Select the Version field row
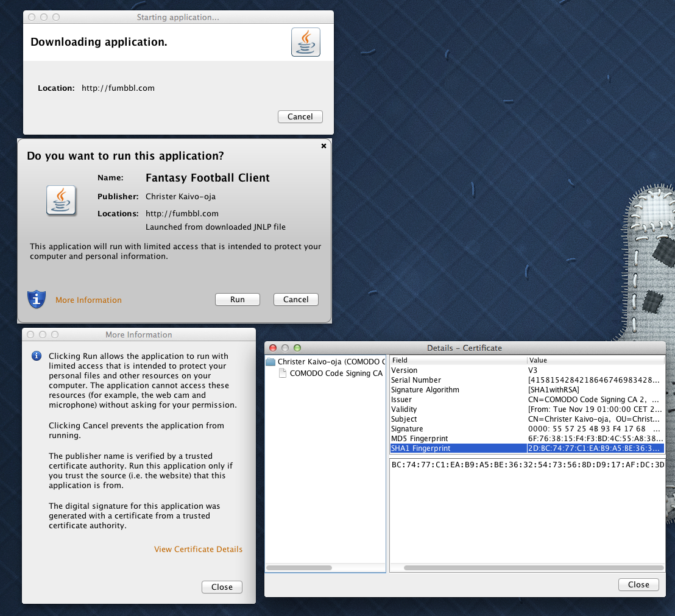The height and width of the screenshot is (616, 675). (527, 370)
